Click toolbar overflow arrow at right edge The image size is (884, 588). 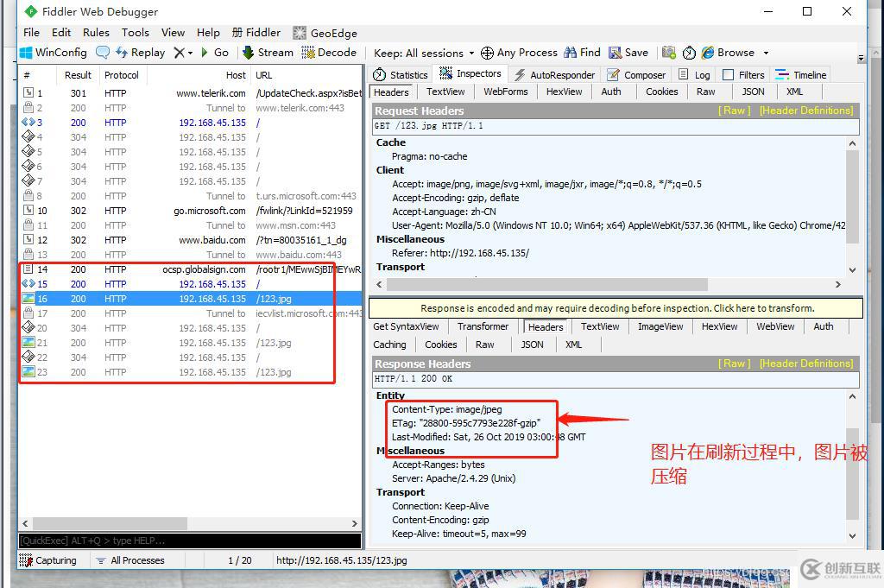(x=861, y=58)
